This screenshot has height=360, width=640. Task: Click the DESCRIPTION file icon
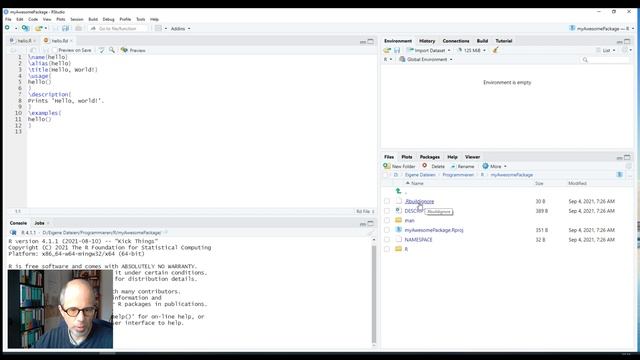pyautogui.click(x=399, y=211)
